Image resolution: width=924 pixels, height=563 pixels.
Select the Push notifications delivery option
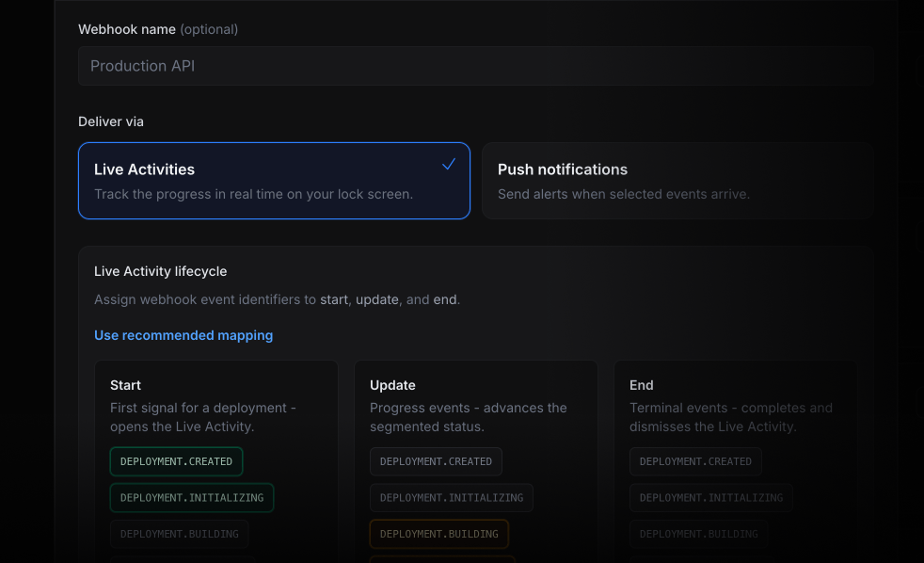[677, 181]
